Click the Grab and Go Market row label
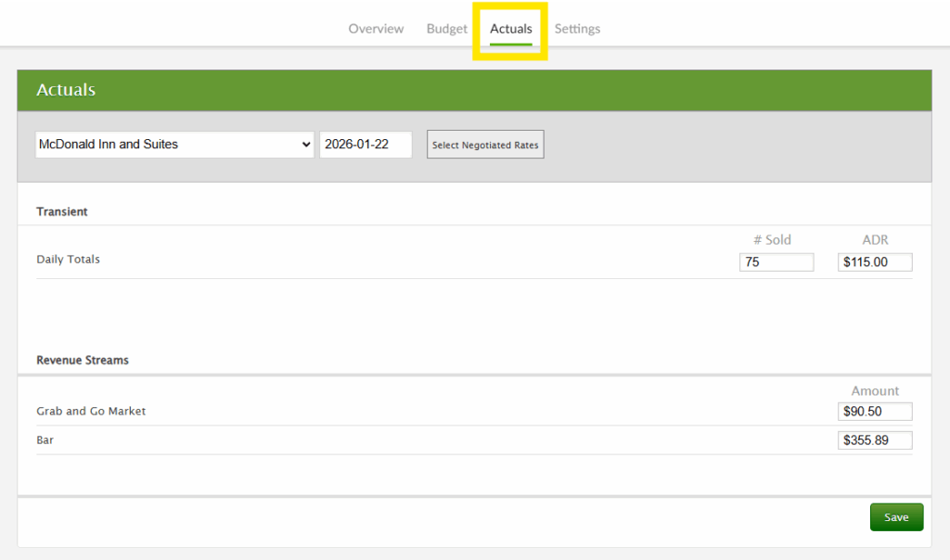950x560 pixels. [x=91, y=411]
